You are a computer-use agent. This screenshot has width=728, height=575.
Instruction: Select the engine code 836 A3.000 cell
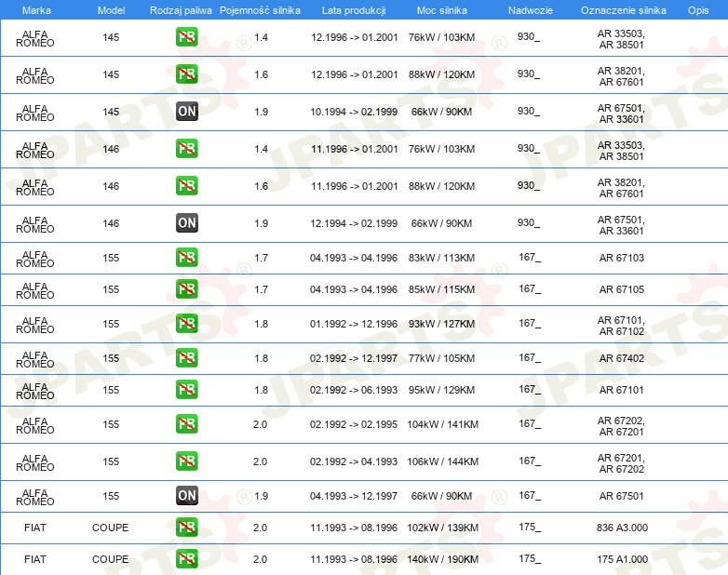622,528
